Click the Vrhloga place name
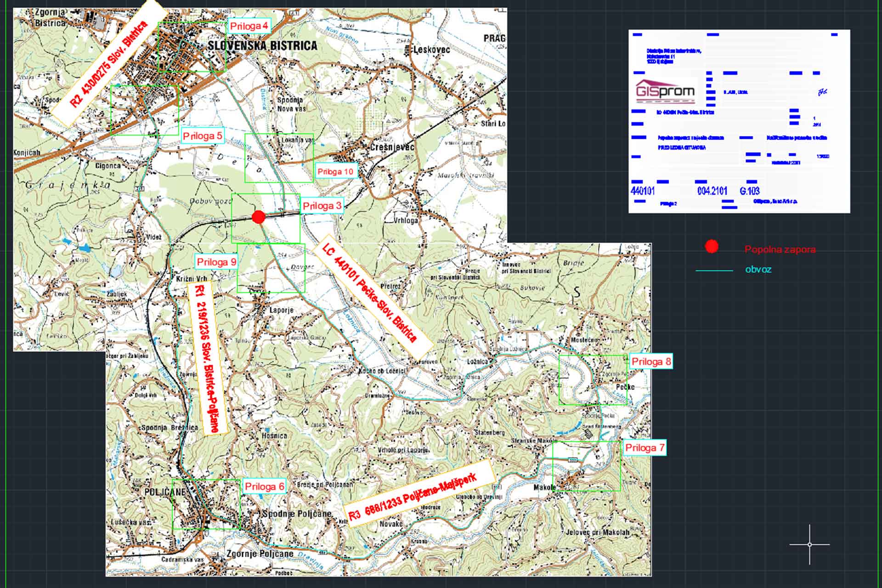This screenshot has height=588, width=882. coord(406,220)
